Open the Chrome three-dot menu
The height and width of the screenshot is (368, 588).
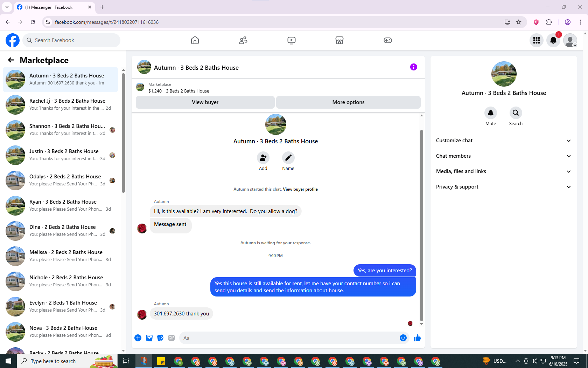pos(580,22)
